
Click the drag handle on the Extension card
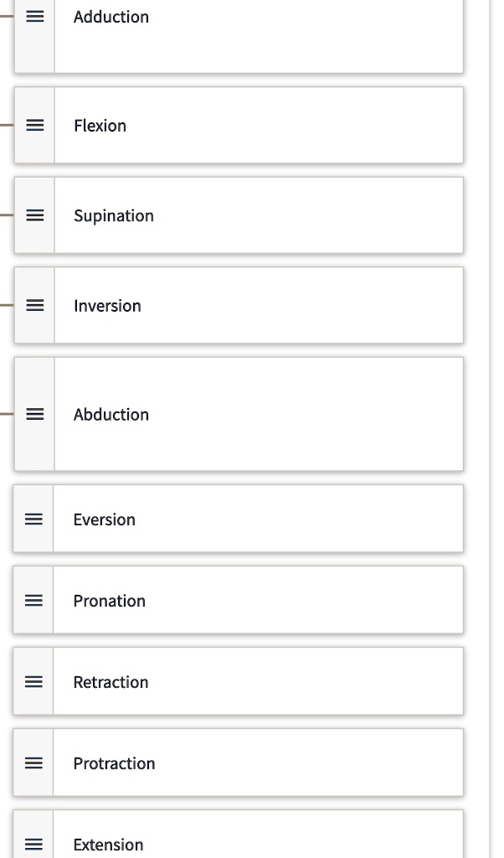tap(33, 844)
